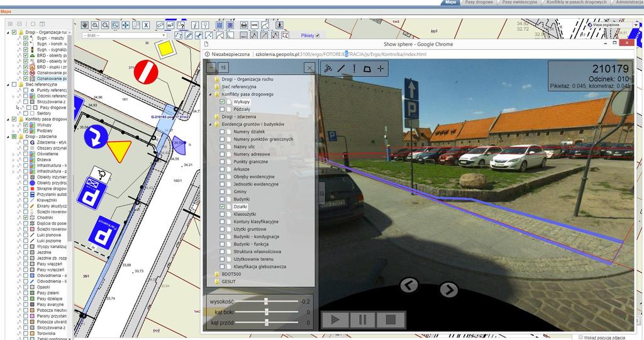Click the zoom in magnifier tool

coord(95,25)
